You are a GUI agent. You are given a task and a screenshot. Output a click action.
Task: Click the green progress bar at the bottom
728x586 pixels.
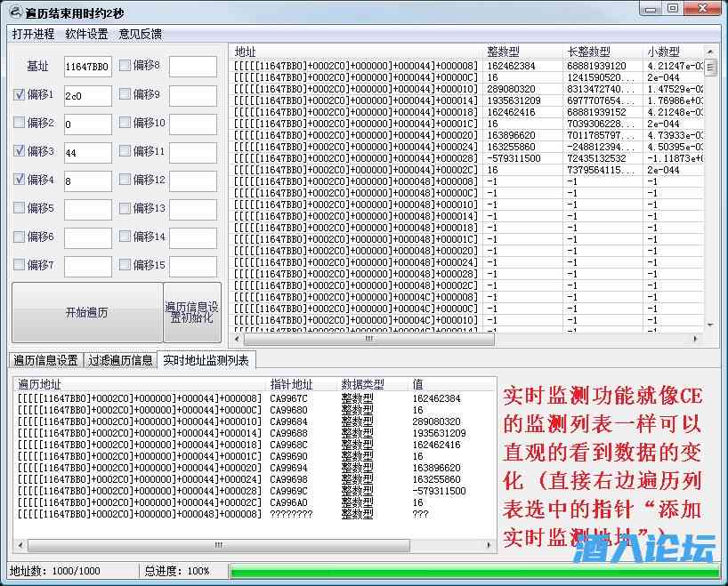pyautogui.click(x=472, y=572)
